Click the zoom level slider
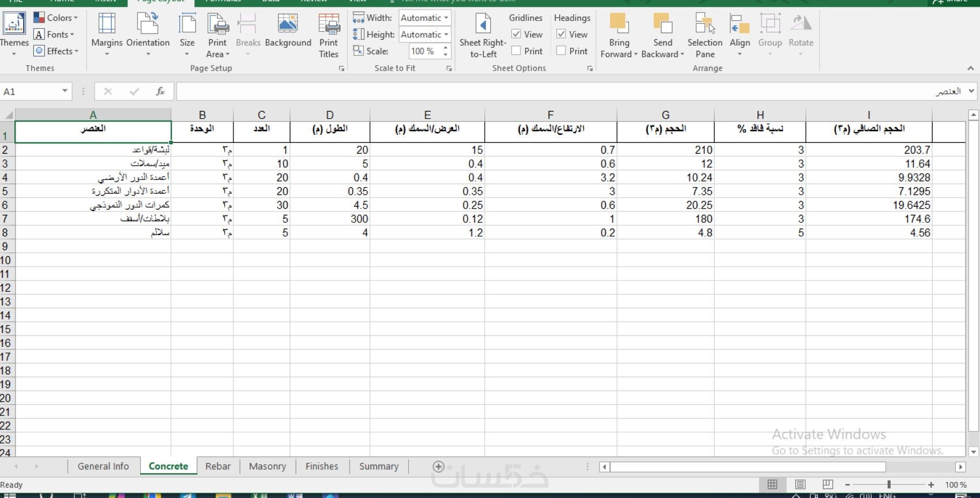The width and height of the screenshot is (980, 498). 889,485
